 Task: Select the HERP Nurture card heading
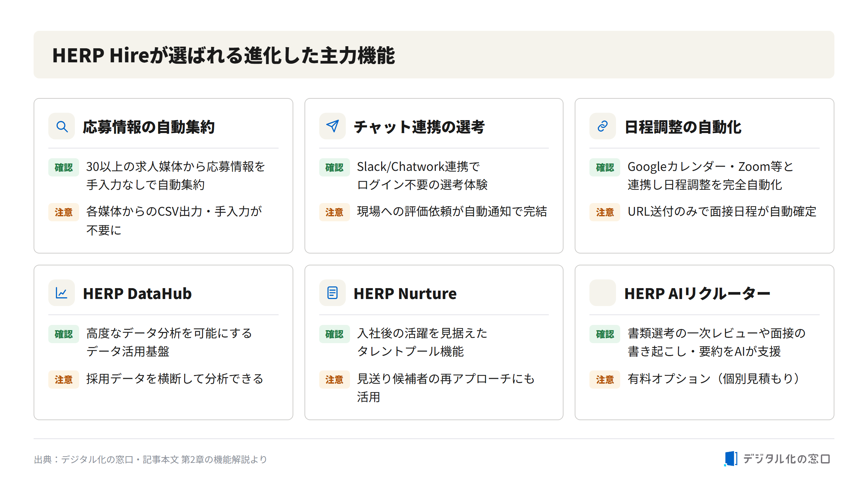coord(405,293)
